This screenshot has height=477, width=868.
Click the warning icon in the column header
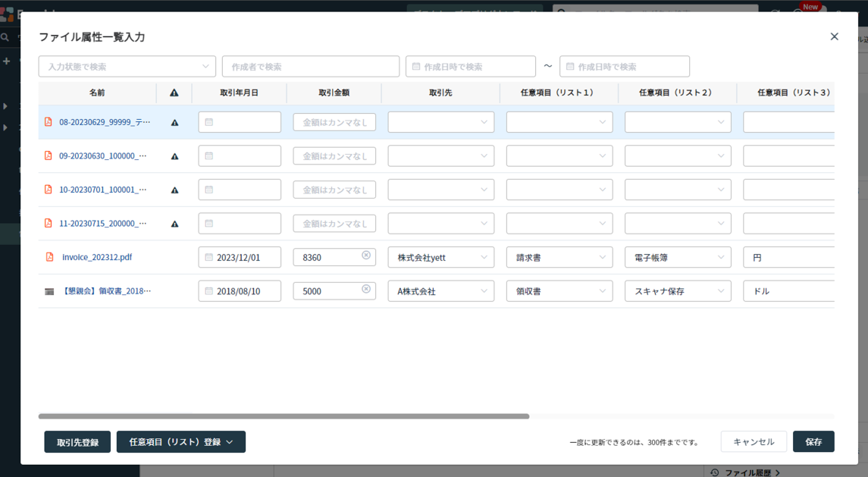click(174, 93)
